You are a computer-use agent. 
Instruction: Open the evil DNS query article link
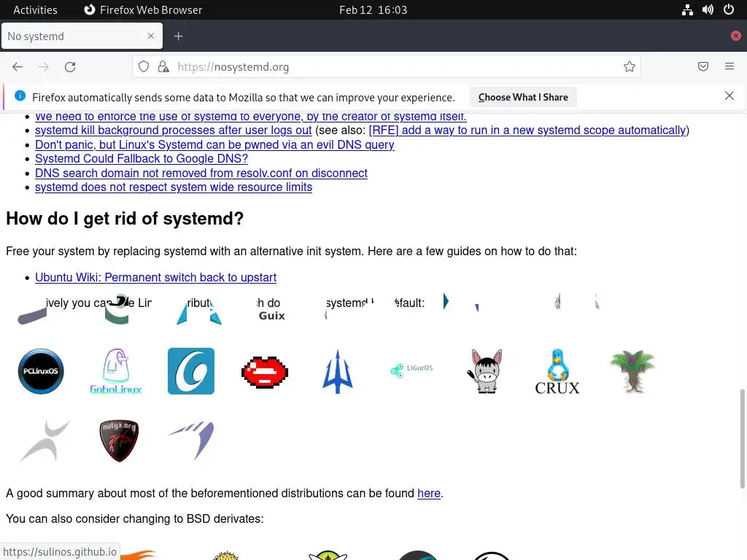tap(214, 144)
